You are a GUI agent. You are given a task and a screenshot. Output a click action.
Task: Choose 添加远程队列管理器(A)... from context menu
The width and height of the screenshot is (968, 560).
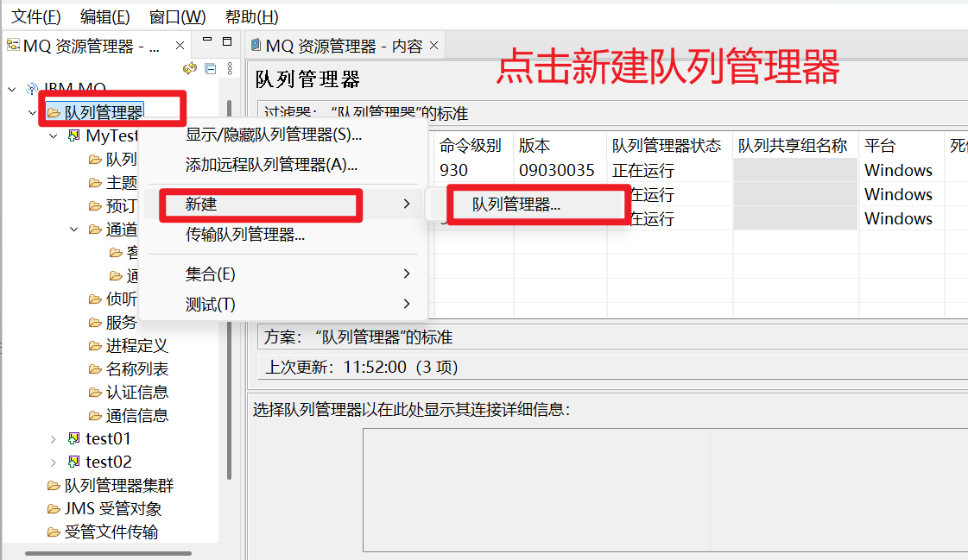coord(271,165)
